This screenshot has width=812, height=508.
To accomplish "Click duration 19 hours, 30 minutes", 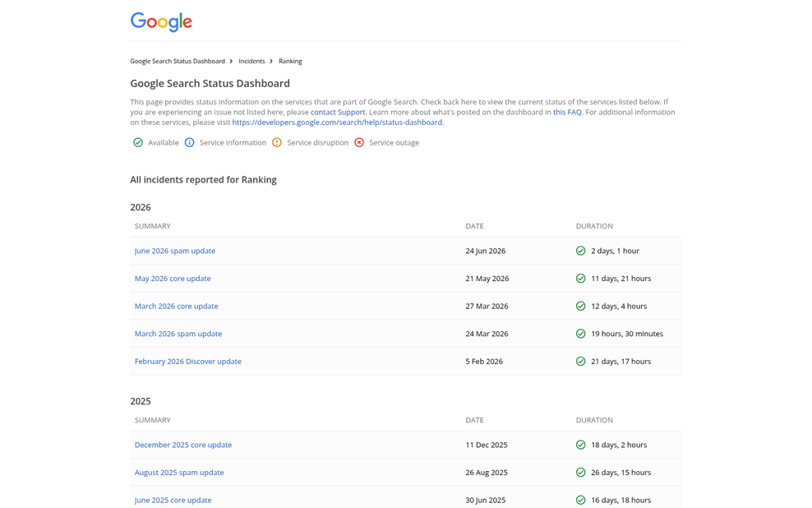I will pos(627,334).
